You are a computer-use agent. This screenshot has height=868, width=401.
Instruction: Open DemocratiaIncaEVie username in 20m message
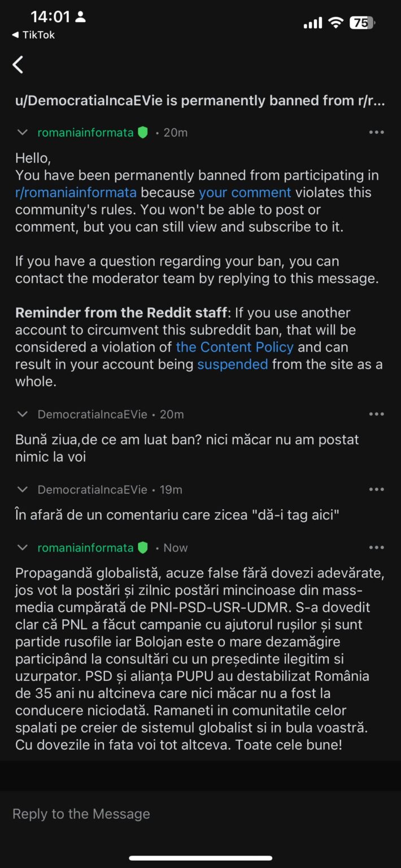point(92,414)
